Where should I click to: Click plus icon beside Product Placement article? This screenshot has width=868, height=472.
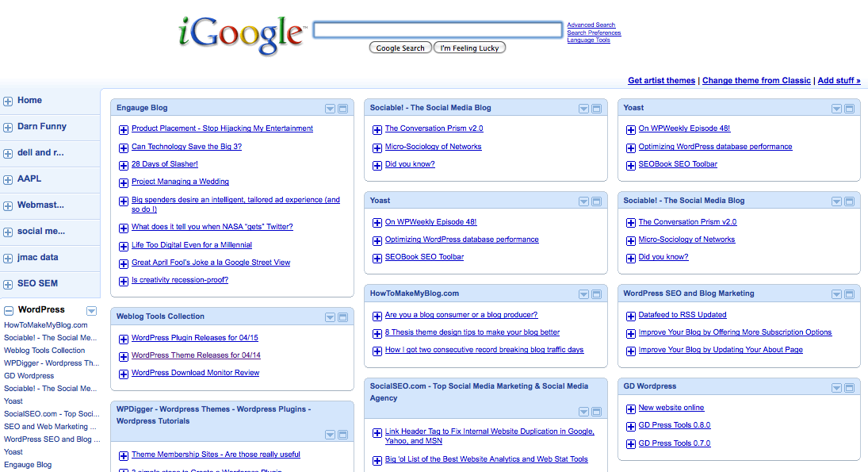click(124, 129)
